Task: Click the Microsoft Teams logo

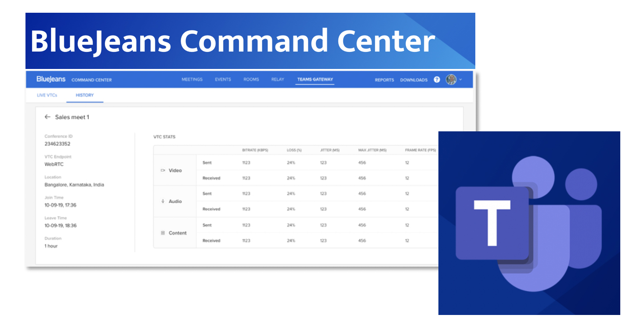Action: point(529,223)
